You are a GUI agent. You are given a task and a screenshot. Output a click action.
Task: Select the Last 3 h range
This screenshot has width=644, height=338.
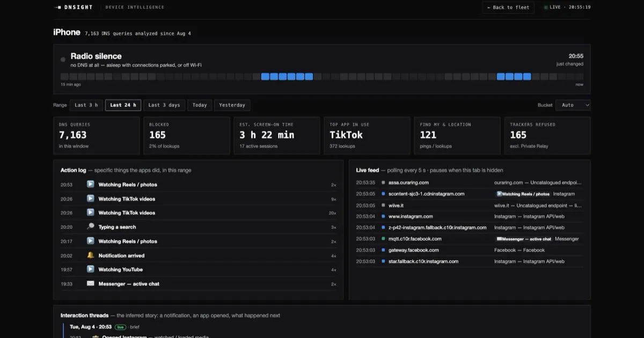tap(86, 105)
